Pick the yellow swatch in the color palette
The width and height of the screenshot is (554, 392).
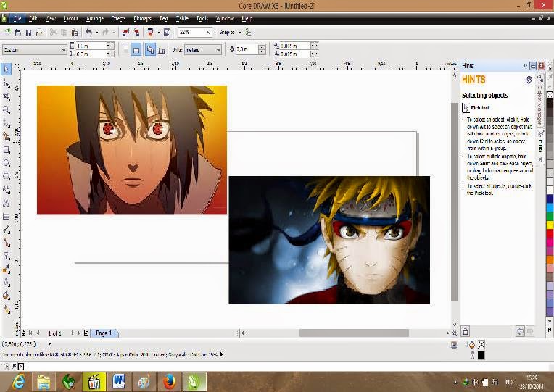[x=550, y=225]
